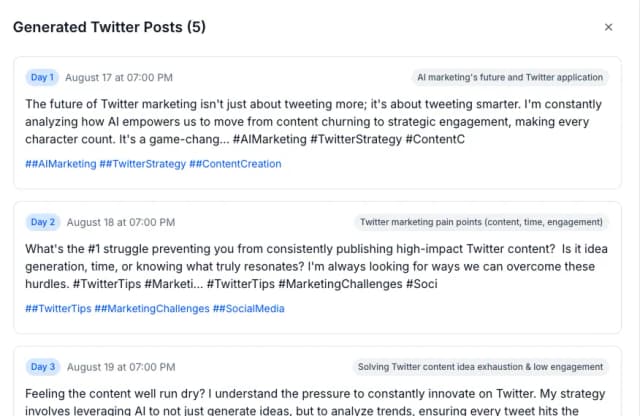Open the ##ContentCreation hashtag link
The width and height of the screenshot is (640, 416).
(235, 164)
